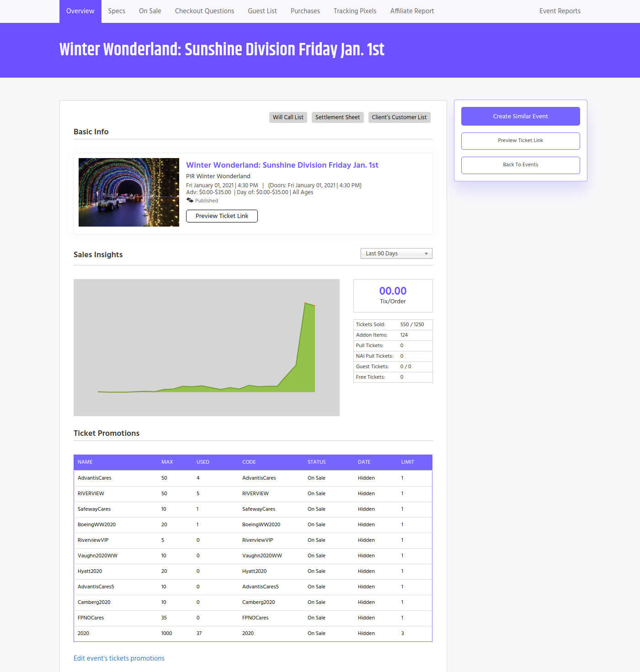Click Preview Ticket Link under the event details

click(x=222, y=216)
